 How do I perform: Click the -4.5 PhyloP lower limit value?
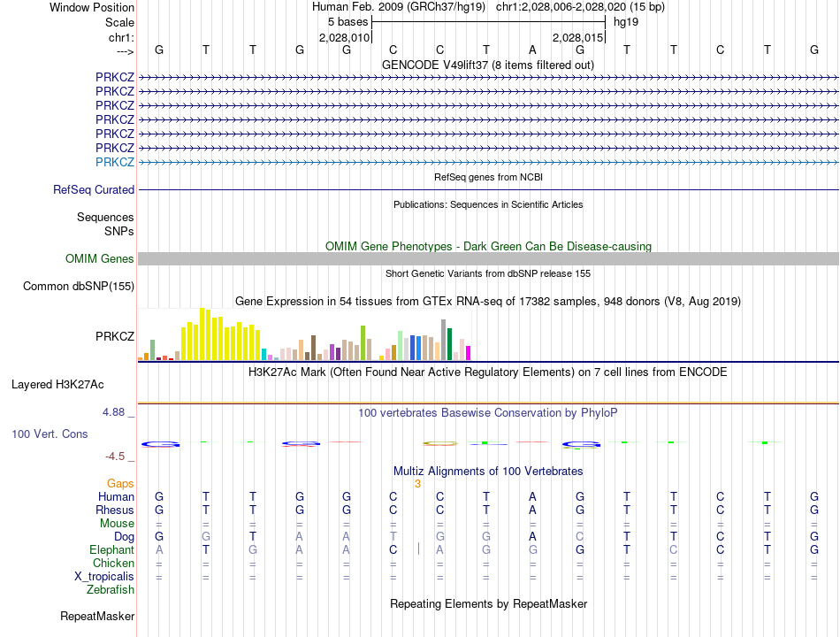[115, 457]
